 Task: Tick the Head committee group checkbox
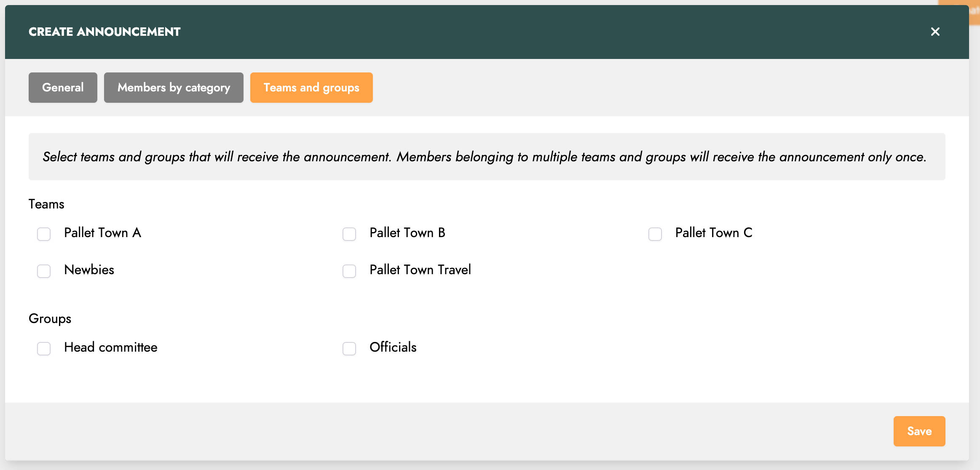click(x=44, y=348)
